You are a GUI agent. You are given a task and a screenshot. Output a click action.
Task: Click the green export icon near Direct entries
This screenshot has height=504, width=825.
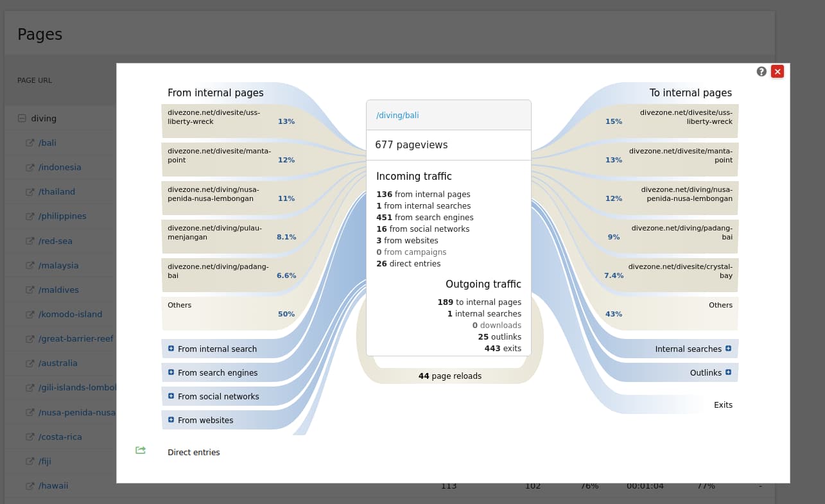[x=141, y=450]
